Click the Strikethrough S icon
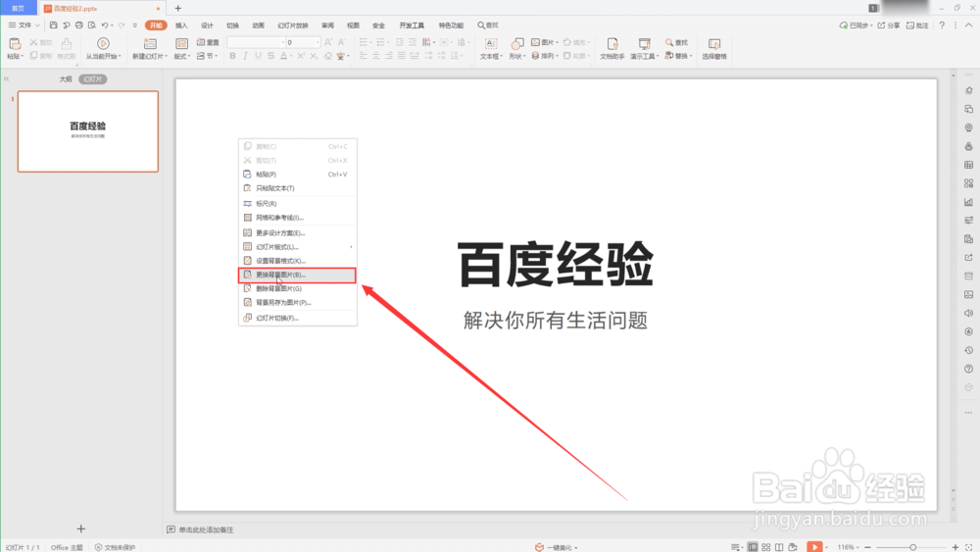The height and width of the screenshot is (552, 980). (x=270, y=56)
